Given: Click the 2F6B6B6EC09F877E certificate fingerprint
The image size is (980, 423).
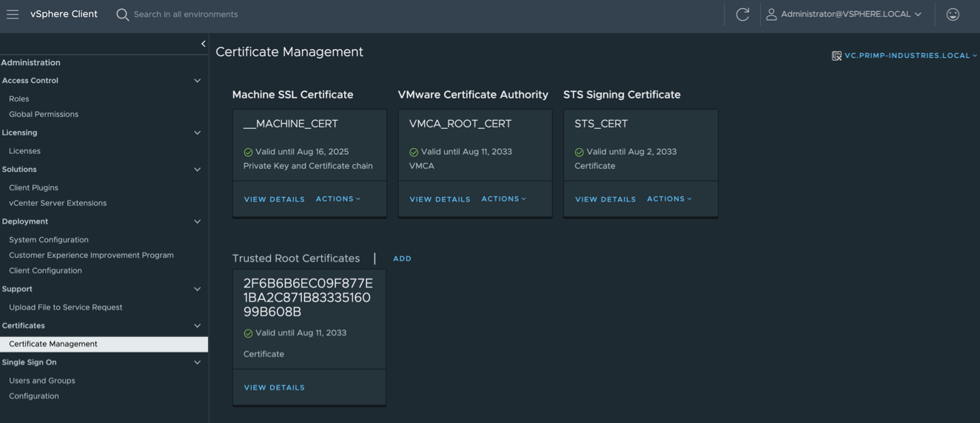Looking at the screenshot, I should click(308, 298).
